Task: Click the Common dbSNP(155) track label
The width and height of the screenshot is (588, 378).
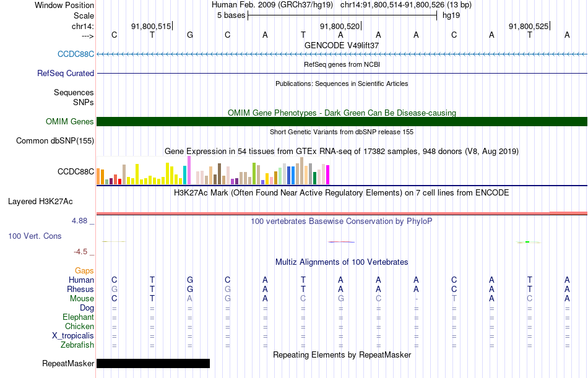Action: [x=55, y=140]
